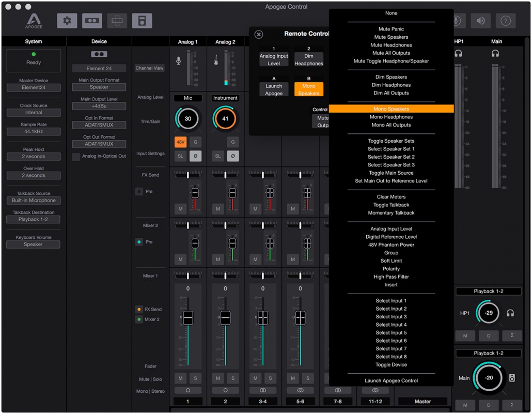Click the headphone icon under HP1 header
The height and width of the screenshot is (414, 532).
pos(458,53)
